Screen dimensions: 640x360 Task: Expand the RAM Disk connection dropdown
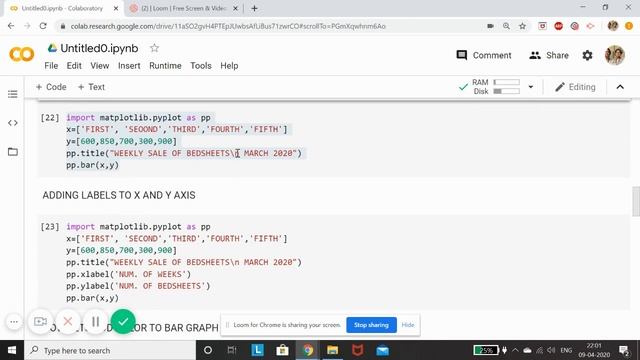click(531, 87)
